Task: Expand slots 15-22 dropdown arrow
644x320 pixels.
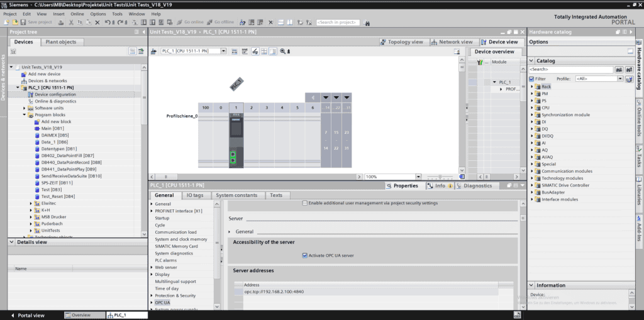Action: coord(336,98)
